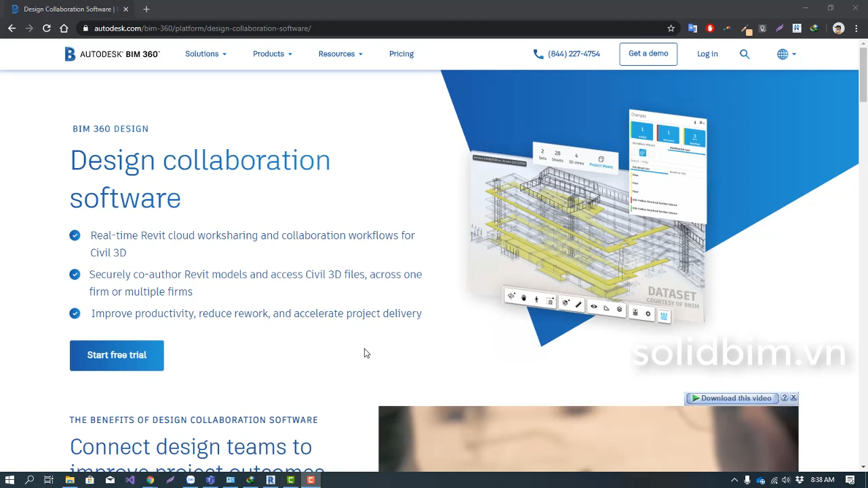
Task: Click the Download this video button
Action: [732, 398]
